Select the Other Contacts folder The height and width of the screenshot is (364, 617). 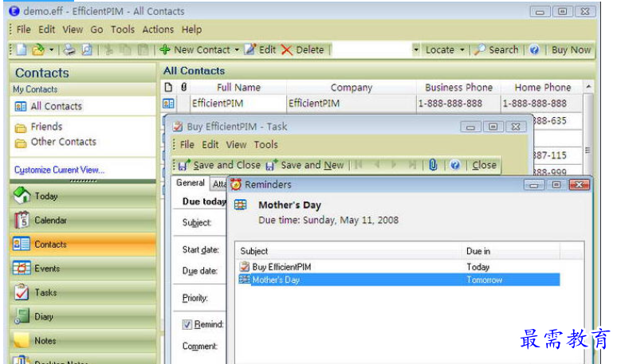point(56,142)
